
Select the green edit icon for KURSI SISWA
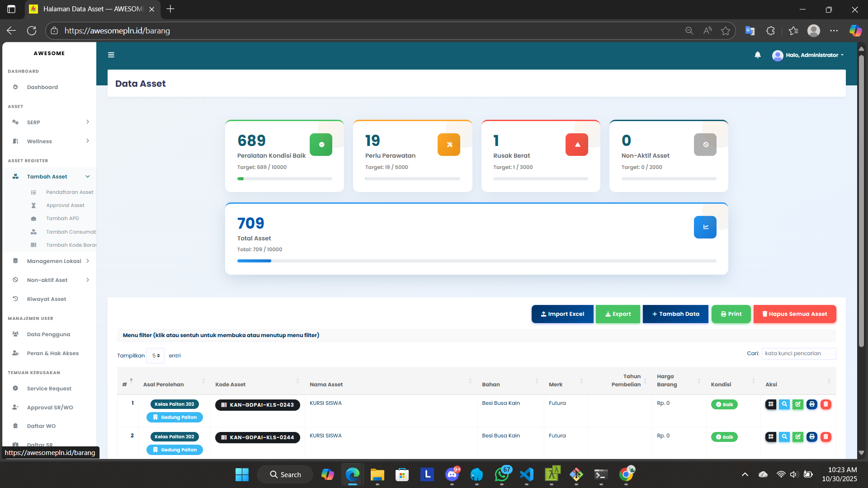tap(798, 404)
